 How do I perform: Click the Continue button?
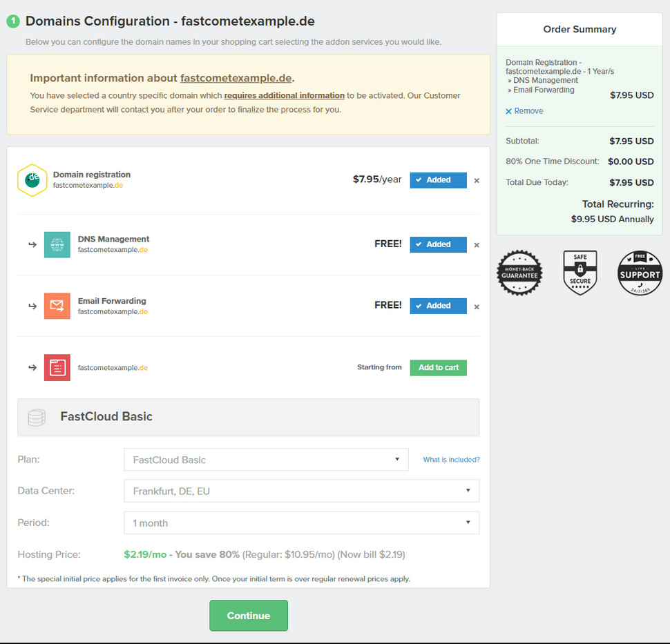click(x=249, y=616)
